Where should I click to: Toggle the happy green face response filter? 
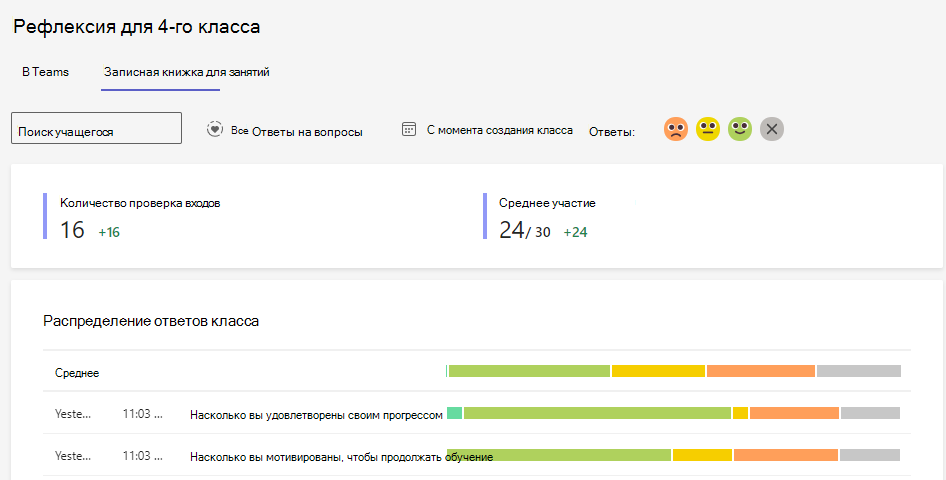click(740, 129)
